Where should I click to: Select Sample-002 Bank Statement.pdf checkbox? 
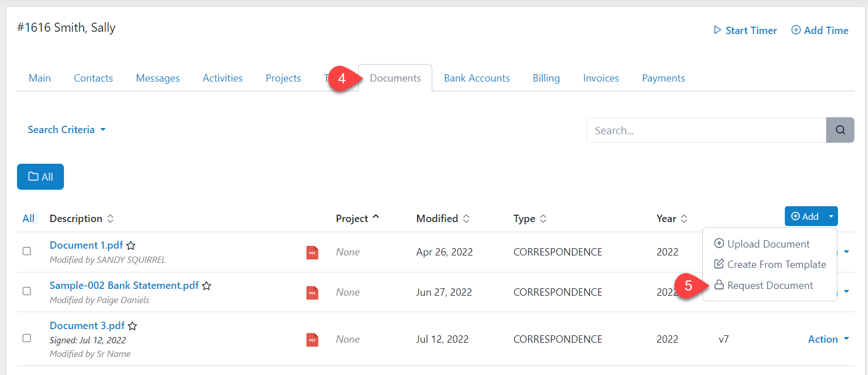coord(27,291)
